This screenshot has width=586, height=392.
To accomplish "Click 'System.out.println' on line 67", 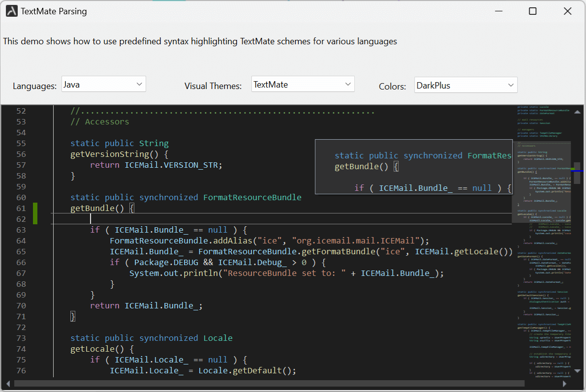I will 173,273.
